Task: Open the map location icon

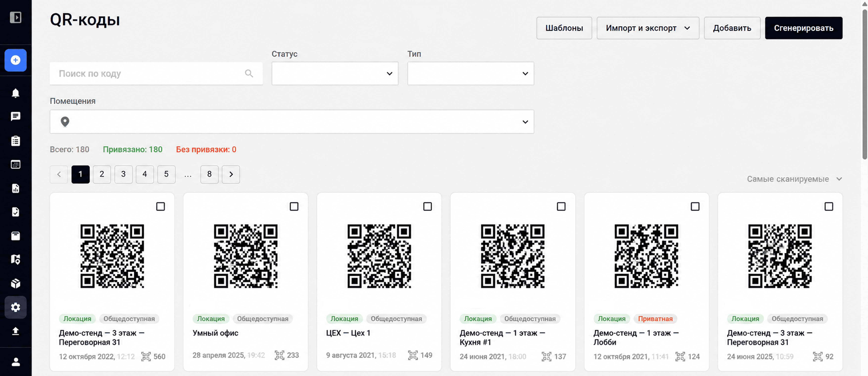Action: point(16,260)
